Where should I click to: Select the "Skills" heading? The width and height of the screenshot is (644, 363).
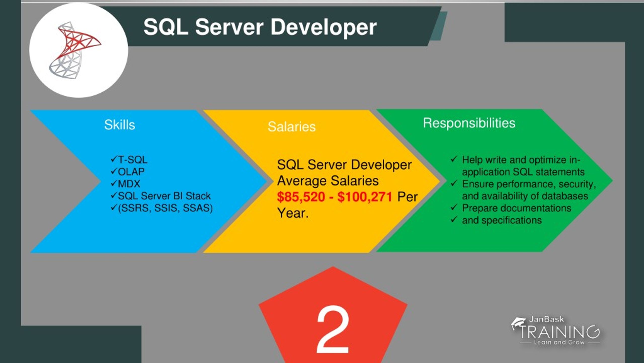click(x=119, y=125)
